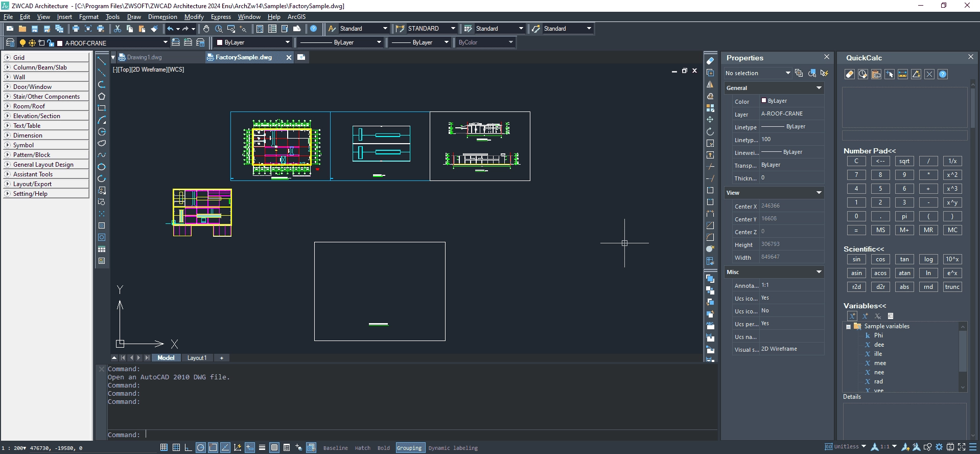Click the Cut scissors icon in toolbar
This screenshot has width=980, height=454.
(117, 29)
